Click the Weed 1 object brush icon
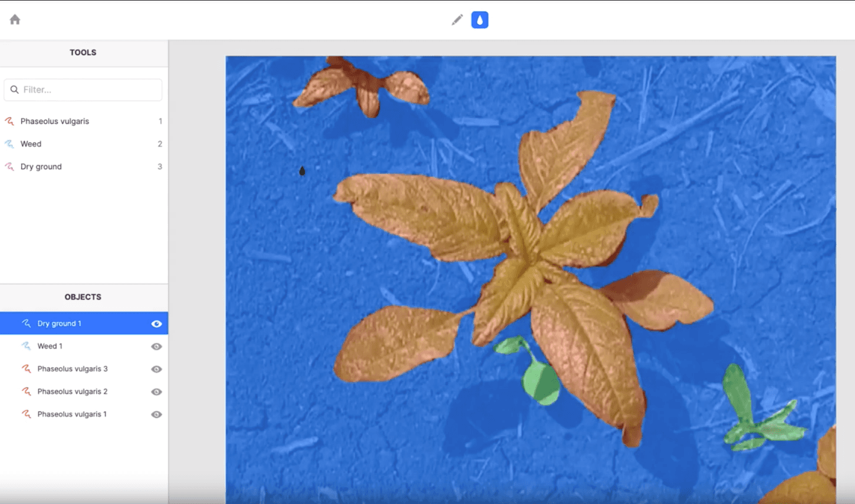Viewport: 855px width, 504px height. tap(27, 346)
